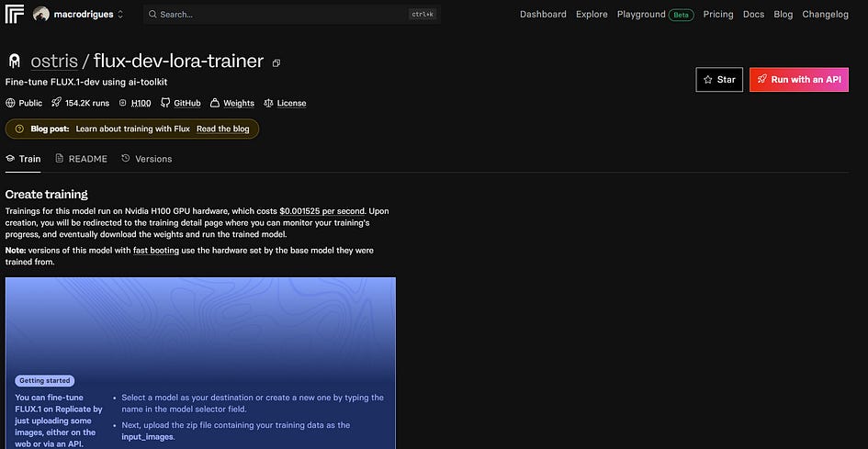Click the Versions history icon
This screenshot has width=868, height=449.
[x=126, y=158]
